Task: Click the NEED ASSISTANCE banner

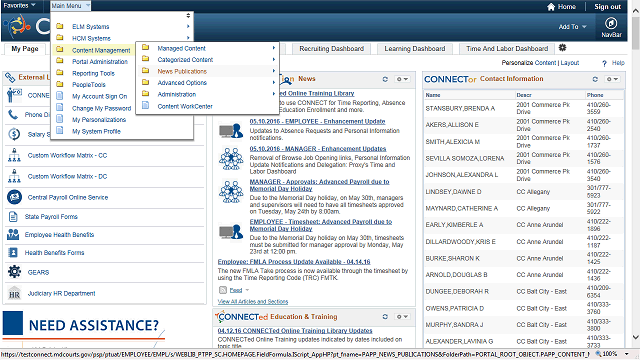Action: click(x=84, y=325)
